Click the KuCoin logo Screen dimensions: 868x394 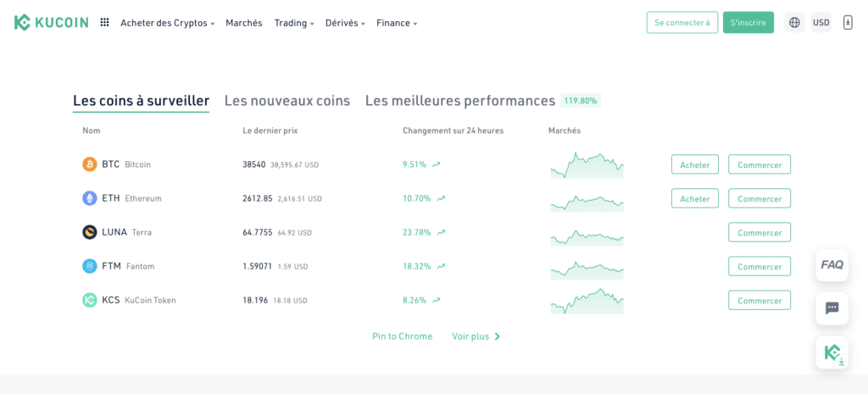tap(51, 23)
